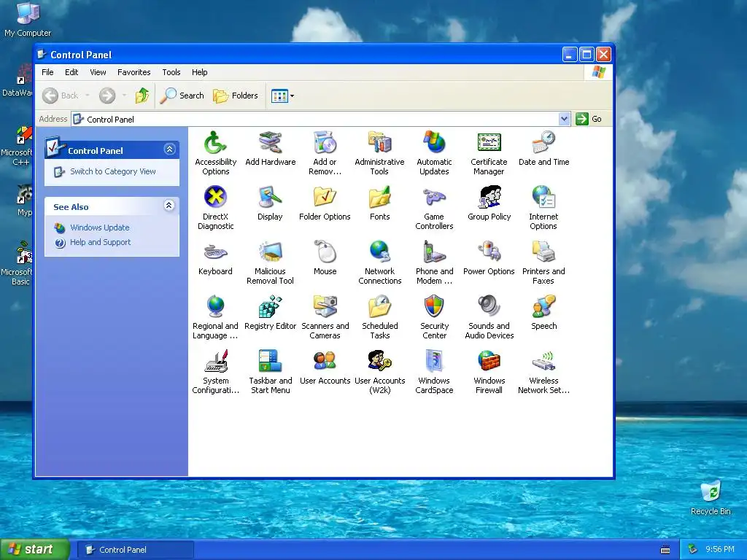This screenshot has height=560, width=747.
Task: Toggle the Folders pane button
Action: pos(236,96)
